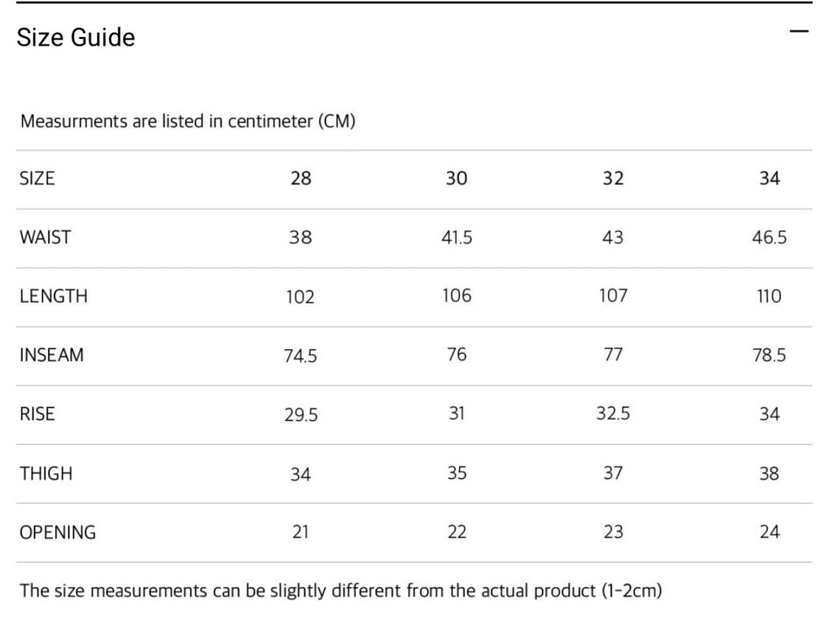
Task: Click the centimeter measurements note
Action: coord(188,122)
